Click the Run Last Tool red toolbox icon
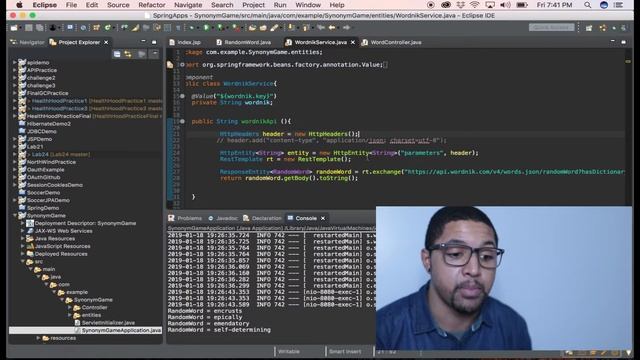The height and width of the screenshot is (360, 640). click(236, 28)
